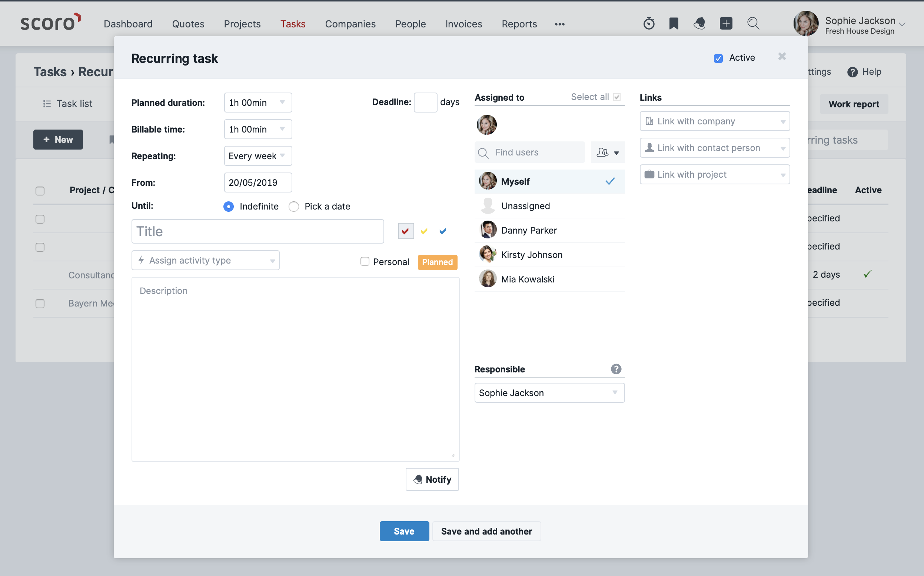The image size is (924, 576).
Task: Open search using the magnifier icon
Action: coord(752,23)
